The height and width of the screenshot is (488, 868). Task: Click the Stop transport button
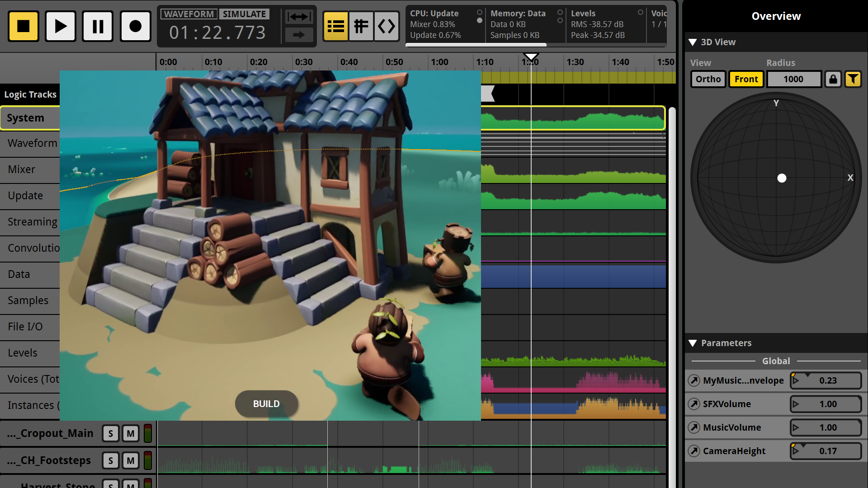click(24, 26)
